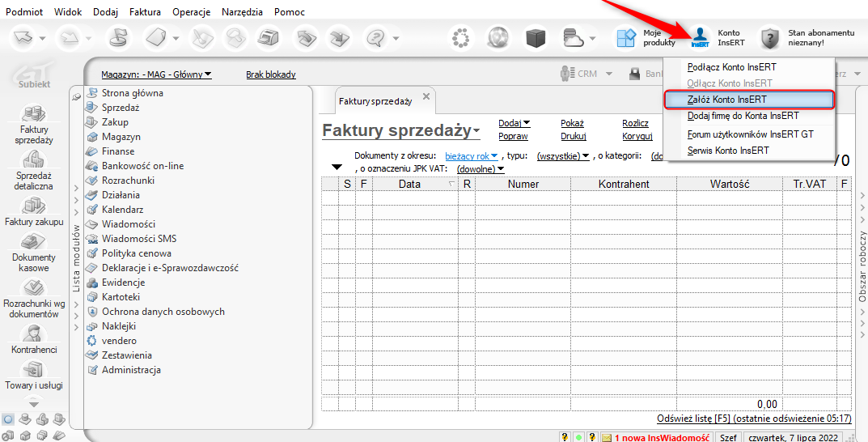
Task: Click the first yellow question mark status icon
Action: 565,437
